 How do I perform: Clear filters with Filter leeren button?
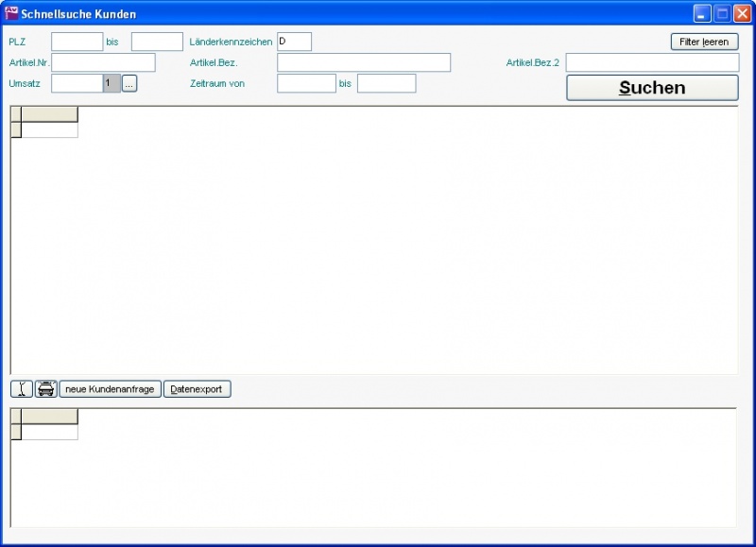click(x=704, y=43)
